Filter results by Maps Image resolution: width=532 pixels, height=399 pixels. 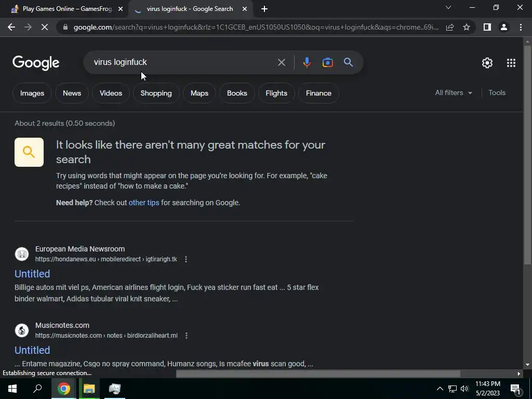[199, 93]
